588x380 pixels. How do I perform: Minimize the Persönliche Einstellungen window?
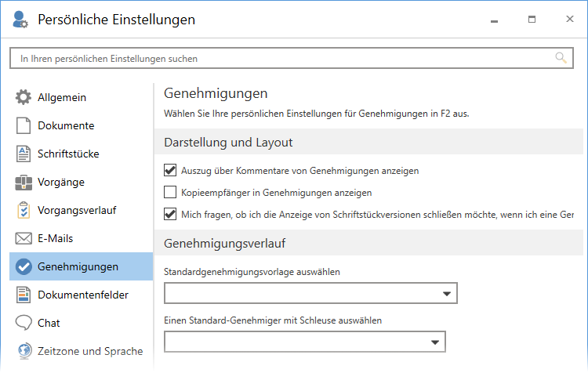click(x=494, y=20)
